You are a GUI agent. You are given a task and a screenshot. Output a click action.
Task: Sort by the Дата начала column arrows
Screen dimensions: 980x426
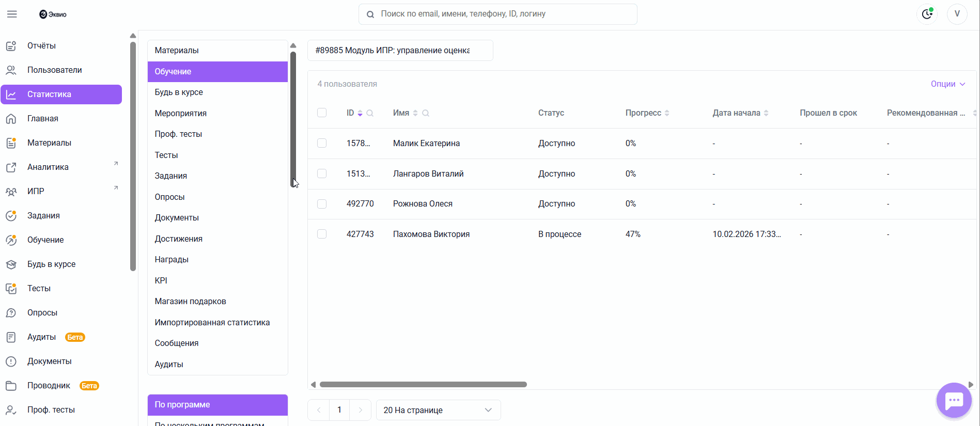coord(766,113)
